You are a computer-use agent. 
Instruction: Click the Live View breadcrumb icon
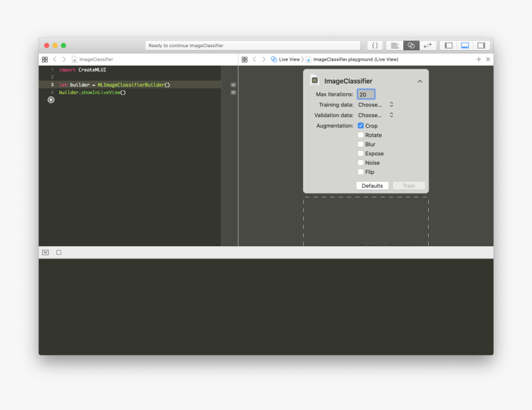click(x=274, y=59)
